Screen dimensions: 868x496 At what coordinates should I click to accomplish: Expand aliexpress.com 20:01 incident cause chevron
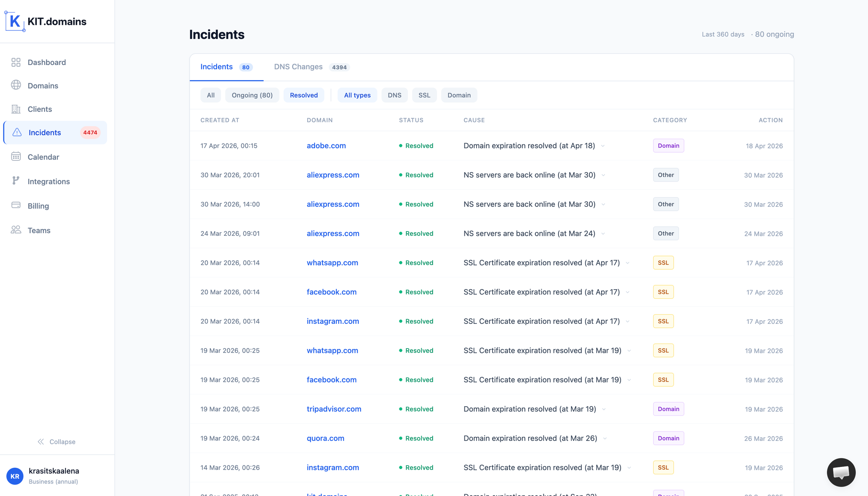603,175
